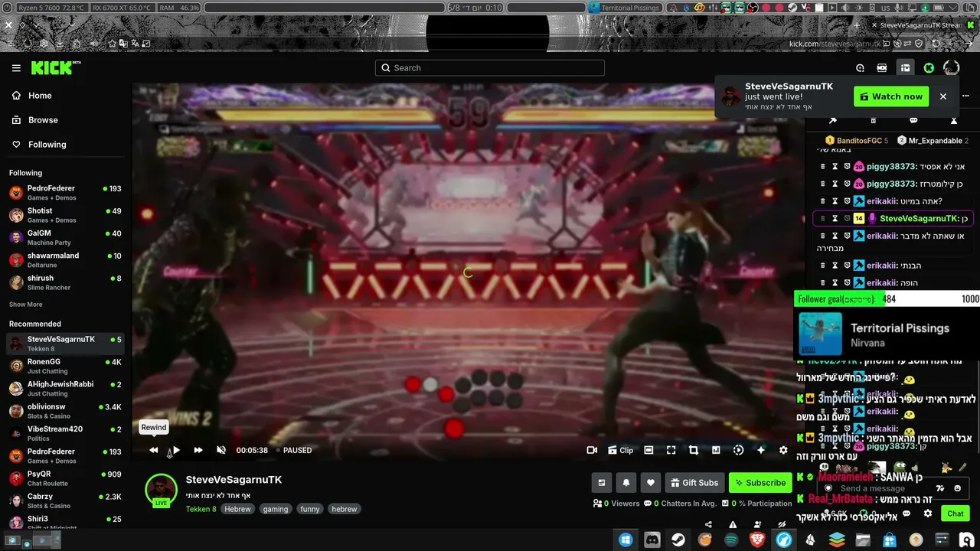Toggle theater mode in the player
Viewport: 980px width, 551px height.
[648, 451]
